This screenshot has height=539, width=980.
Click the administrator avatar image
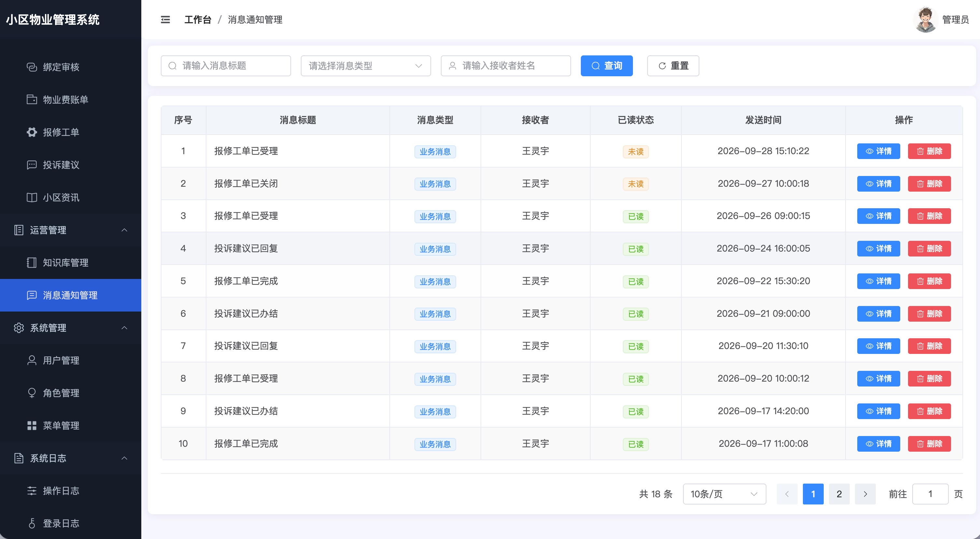pyautogui.click(x=925, y=20)
